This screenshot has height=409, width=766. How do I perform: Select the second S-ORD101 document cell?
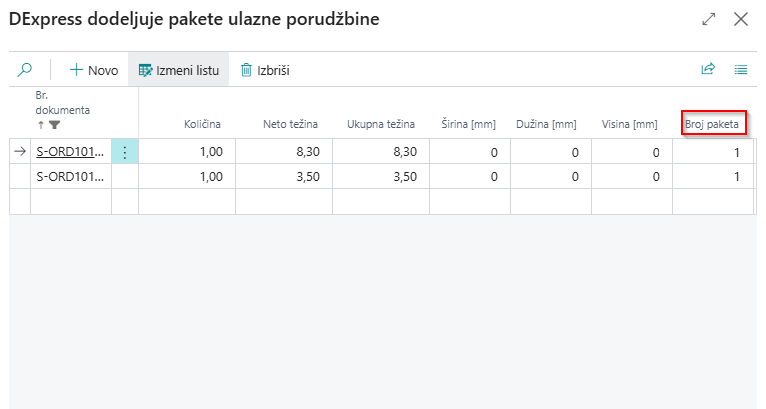coord(70,176)
